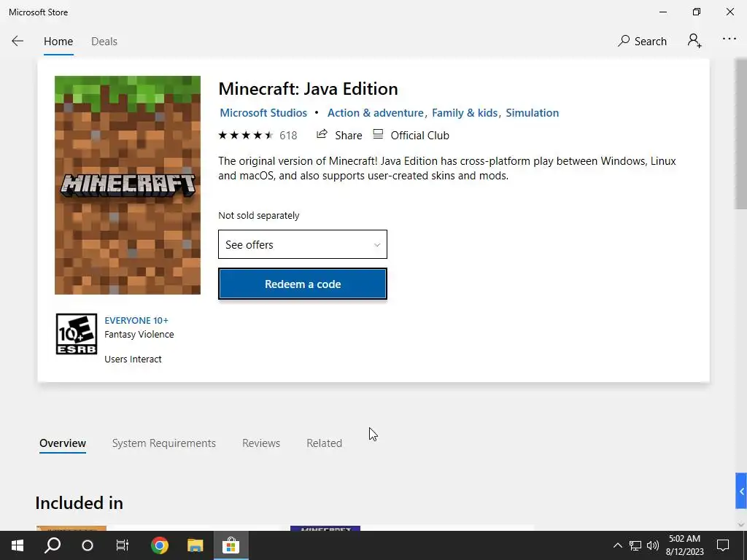Click the scrollbar down arrow
747x560 pixels.
[x=741, y=525]
